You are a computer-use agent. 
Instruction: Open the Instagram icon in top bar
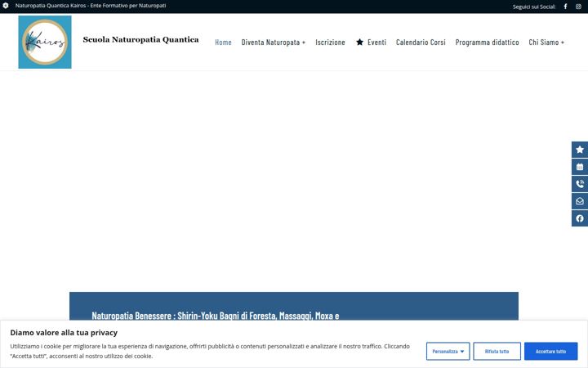[x=578, y=7]
